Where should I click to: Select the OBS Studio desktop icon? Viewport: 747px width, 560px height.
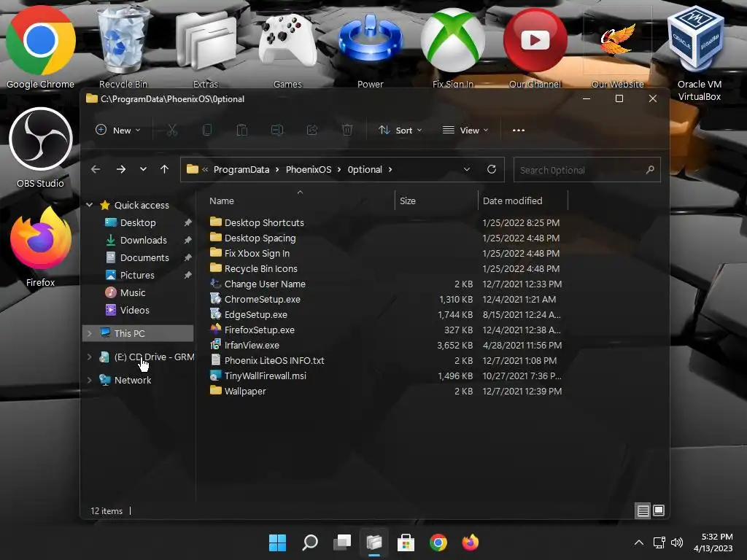coord(41,147)
